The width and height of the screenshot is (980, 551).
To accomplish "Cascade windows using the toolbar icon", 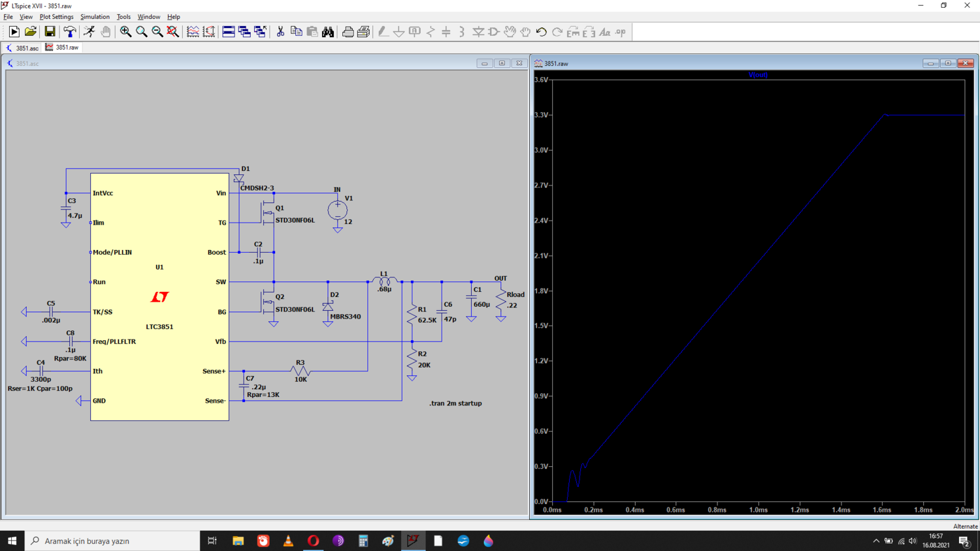I will tap(244, 31).
